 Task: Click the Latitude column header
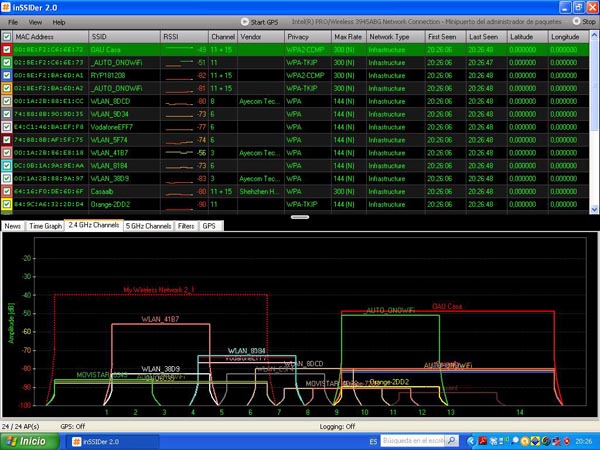[x=527, y=37]
